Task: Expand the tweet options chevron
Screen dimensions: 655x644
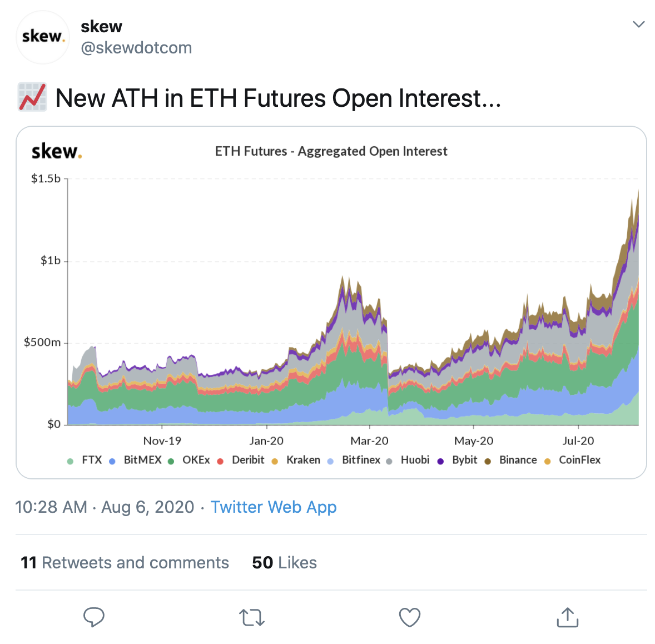Action: click(x=639, y=24)
